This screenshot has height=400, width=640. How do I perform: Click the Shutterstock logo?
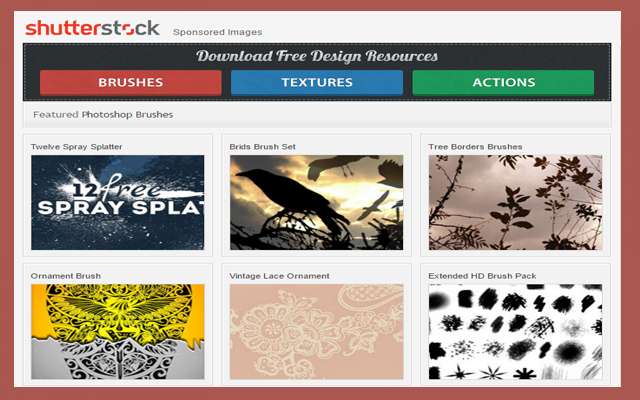92,28
